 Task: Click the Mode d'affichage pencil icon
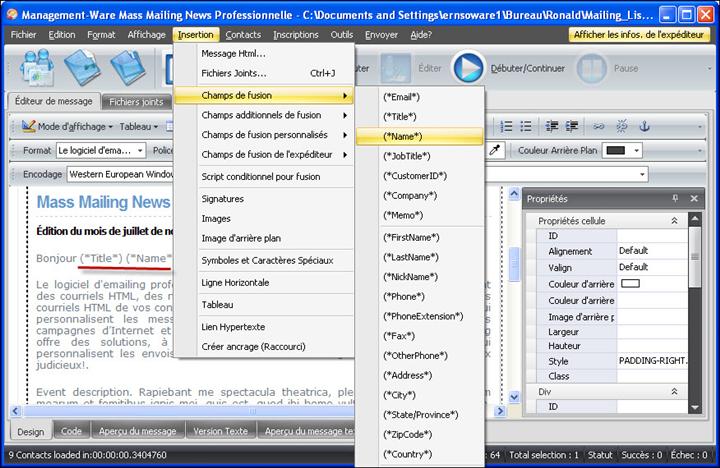tap(28, 126)
